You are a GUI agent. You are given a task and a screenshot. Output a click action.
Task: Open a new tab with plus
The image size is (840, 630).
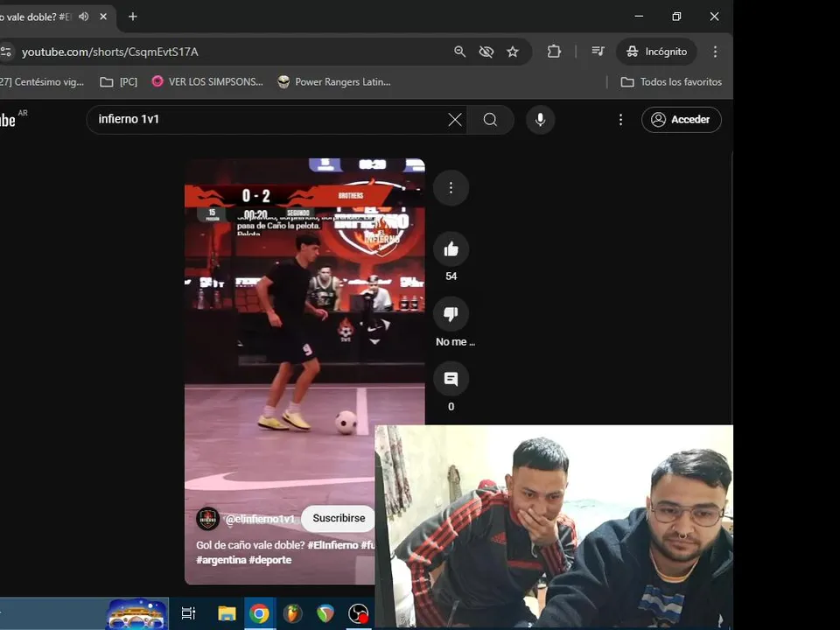pyautogui.click(x=133, y=17)
